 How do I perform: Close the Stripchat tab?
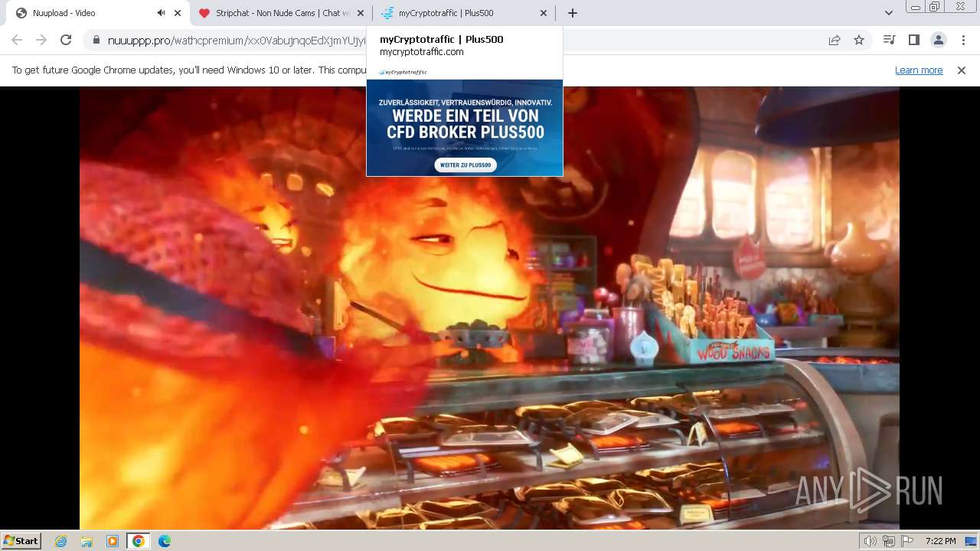(361, 13)
